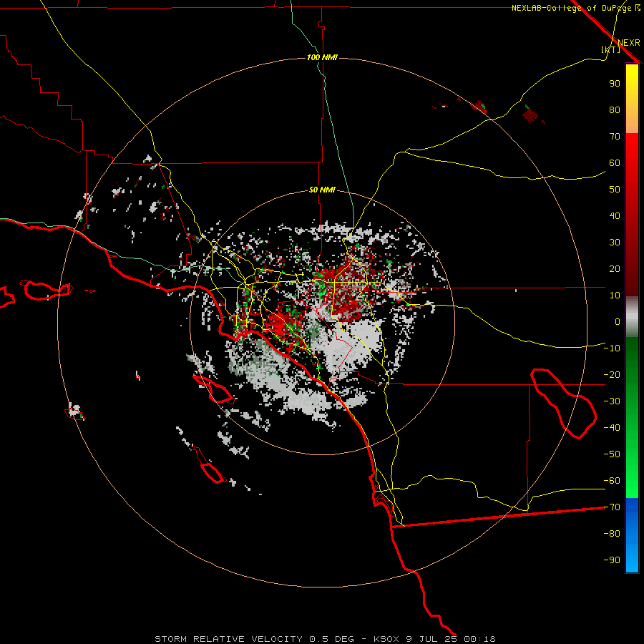Click the 80 value on the velocity scale
Screen dimensions: 644x644
tap(615, 109)
